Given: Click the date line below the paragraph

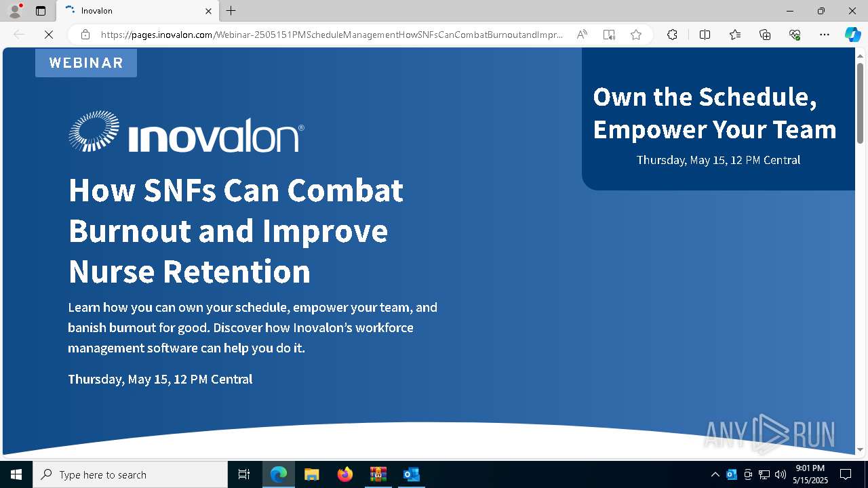Looking at the screenshot, I should 160,379.
